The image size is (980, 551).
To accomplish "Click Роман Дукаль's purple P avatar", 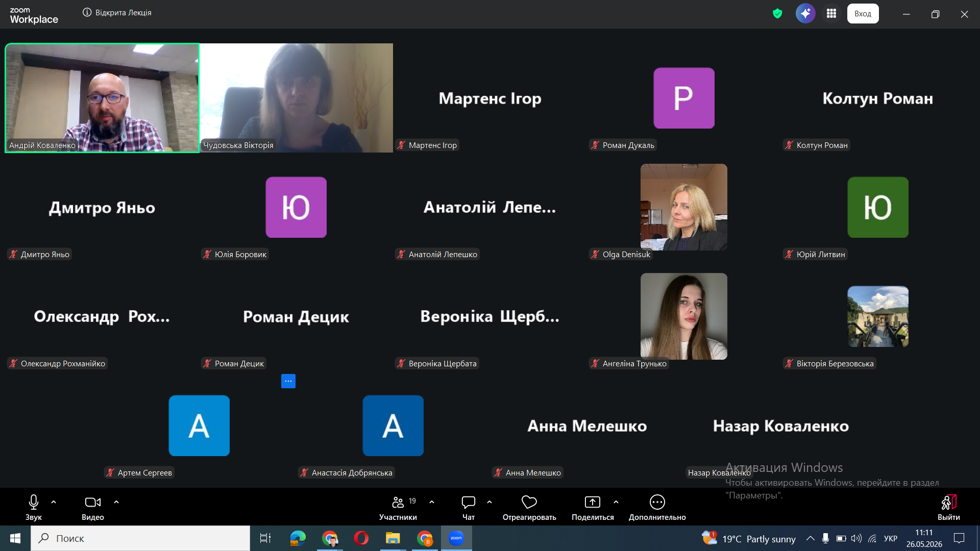I will click(x=684, y=98).
